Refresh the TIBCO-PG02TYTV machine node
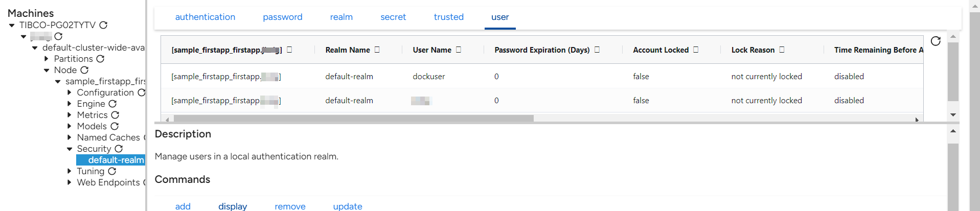The image size is (980, 211). 103,25
